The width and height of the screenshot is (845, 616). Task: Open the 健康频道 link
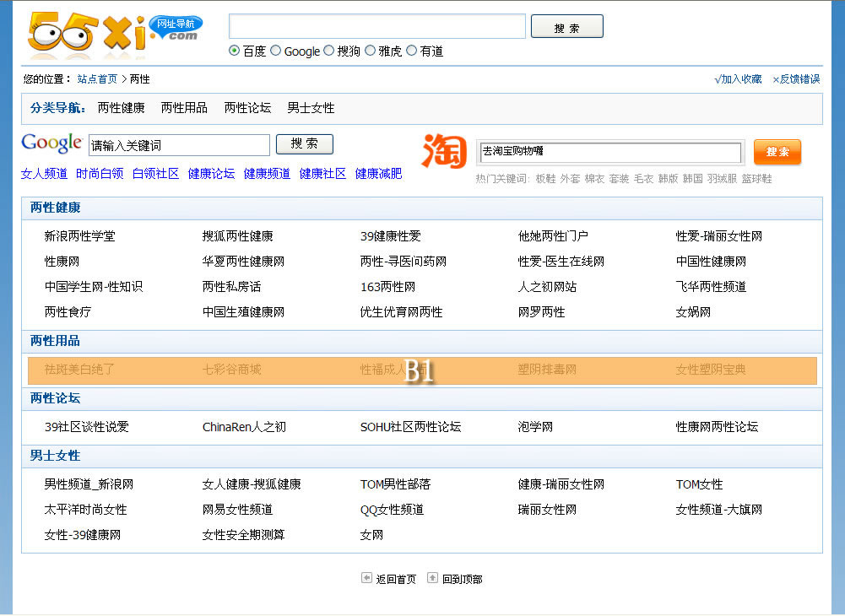click(267, 174)
